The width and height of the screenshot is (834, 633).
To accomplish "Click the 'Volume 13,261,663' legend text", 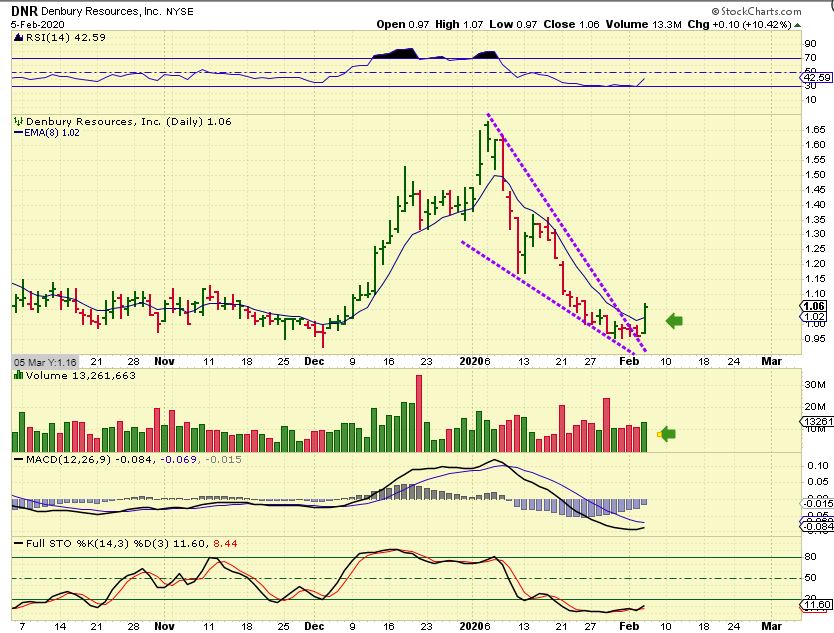I will [80, 375].
